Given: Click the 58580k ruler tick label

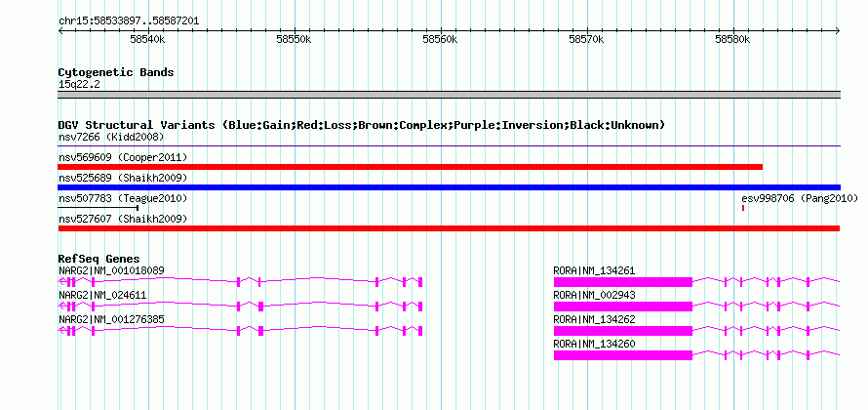Looking at the screenshot, I should pyautogui.click(x=732, y=39).
